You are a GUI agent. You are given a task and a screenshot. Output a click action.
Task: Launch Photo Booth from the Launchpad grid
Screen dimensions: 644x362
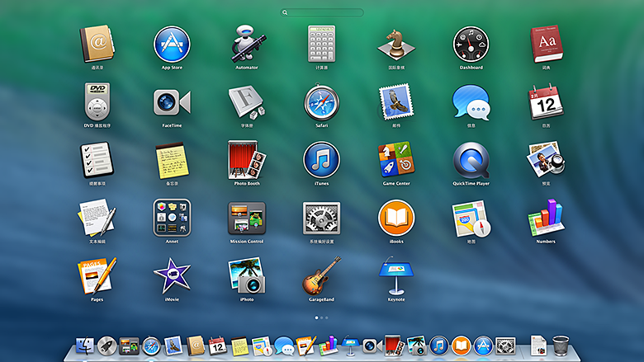click(247, 160)
